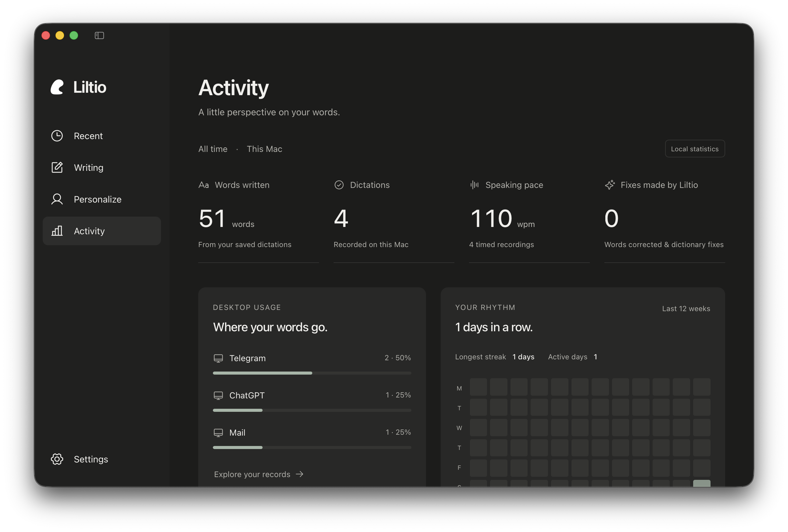The height and width of the screenshot is (532, 788).
Task: Click the Recent clock icon
Action: pos(57,136)
